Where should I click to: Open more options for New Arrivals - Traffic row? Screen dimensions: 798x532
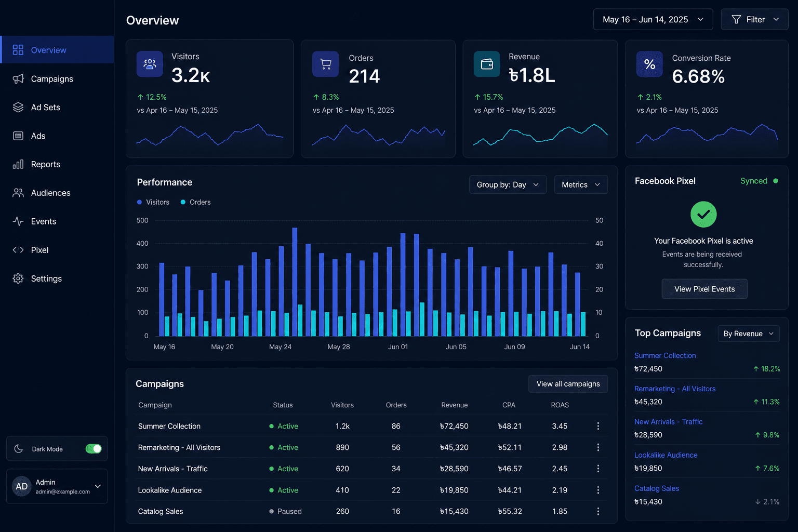[598, 469]
